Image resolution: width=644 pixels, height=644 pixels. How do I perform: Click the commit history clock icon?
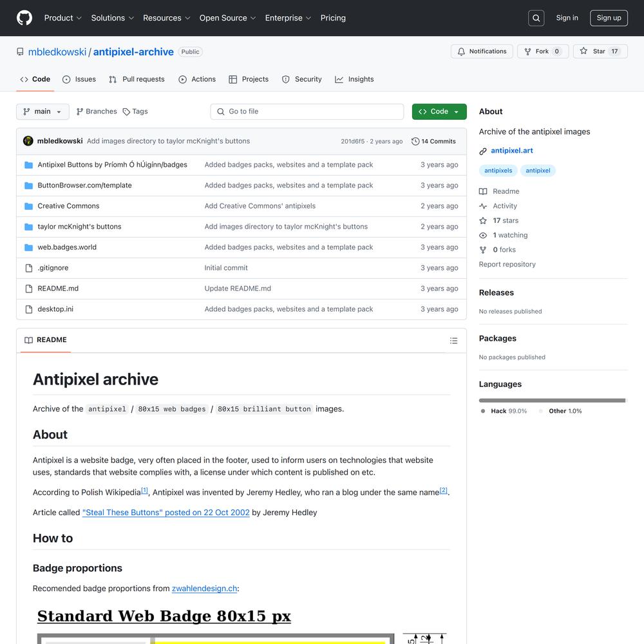click(x=415, y=141)
